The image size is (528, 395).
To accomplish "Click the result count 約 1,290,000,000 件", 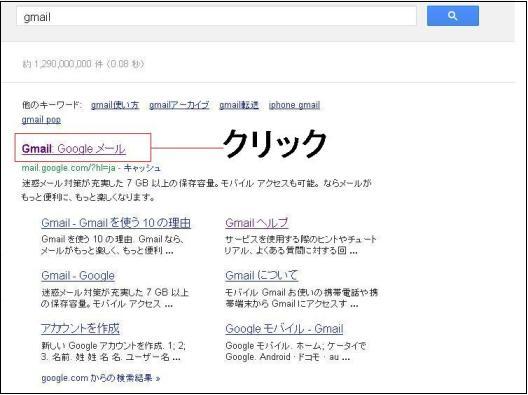I will point(63,64).
